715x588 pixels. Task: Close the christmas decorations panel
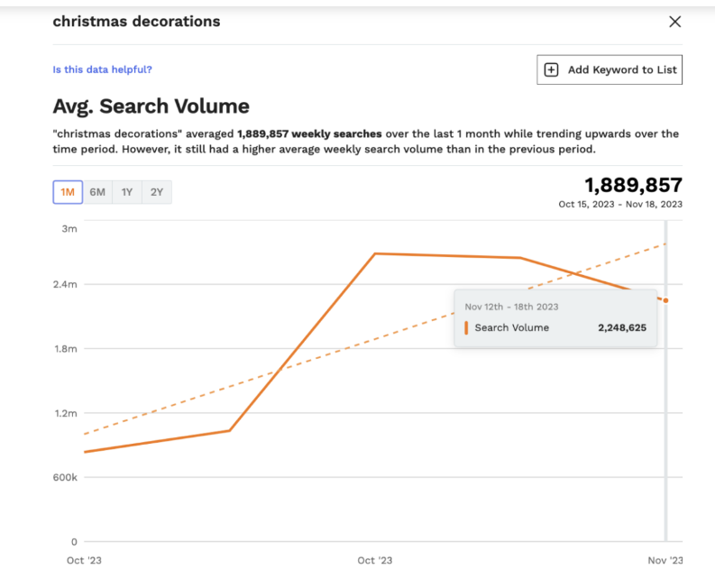[674, 22]
